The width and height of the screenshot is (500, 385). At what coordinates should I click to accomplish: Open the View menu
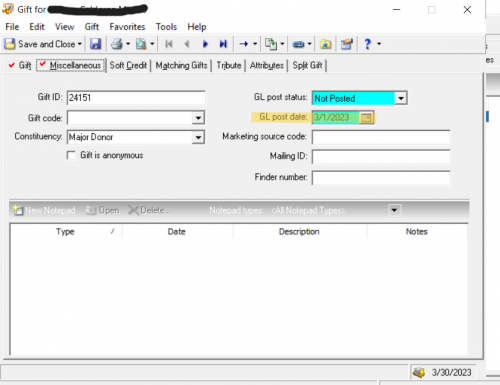click(64, 27)
